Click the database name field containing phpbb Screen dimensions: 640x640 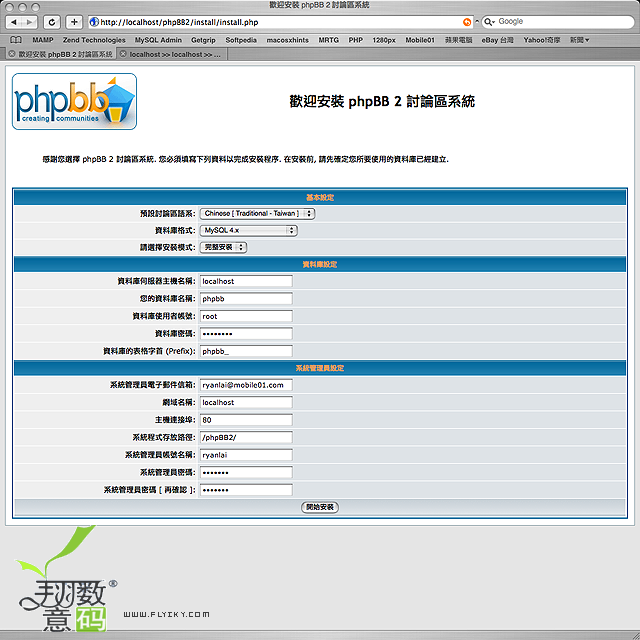point(246,298)
